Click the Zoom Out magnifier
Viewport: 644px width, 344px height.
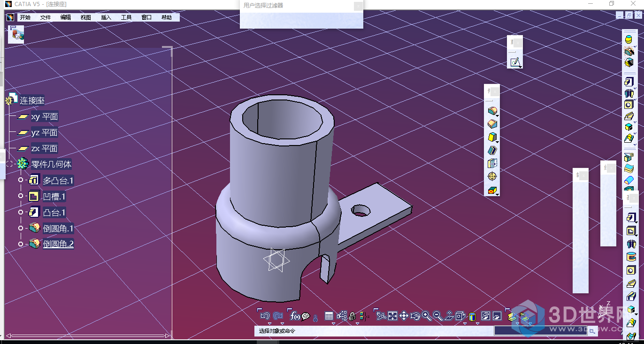pos(437,316)
